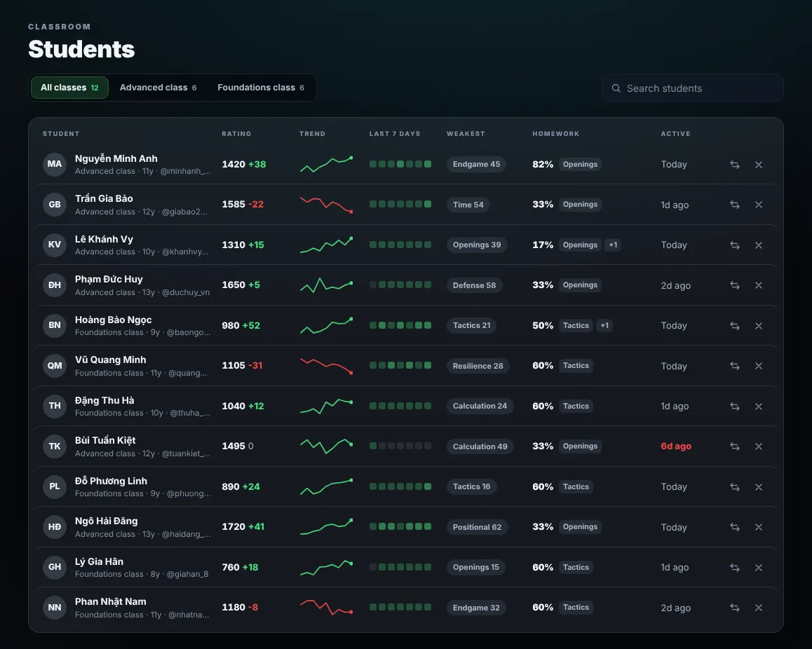The height and width of the screenshot is (649, 812).
Task: Switch to the Foundations class tab
Action: tap(260, 88)
